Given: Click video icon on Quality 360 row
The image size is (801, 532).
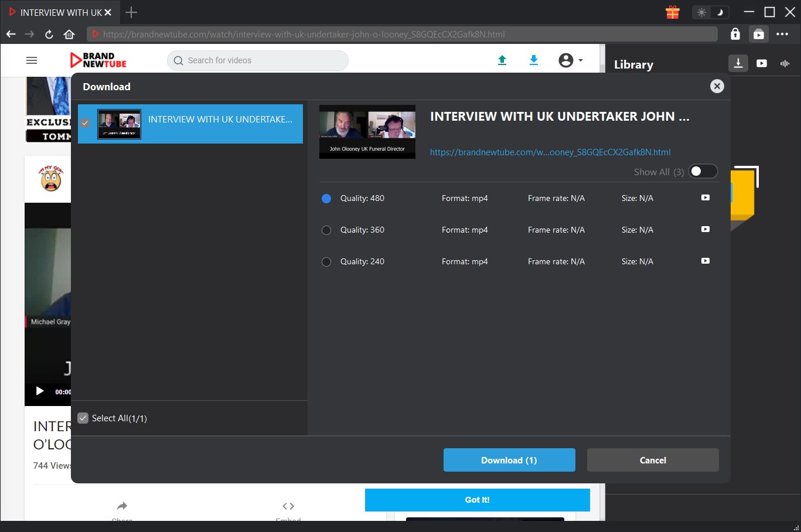Looking at the screenshot, I should click(705, 230).
